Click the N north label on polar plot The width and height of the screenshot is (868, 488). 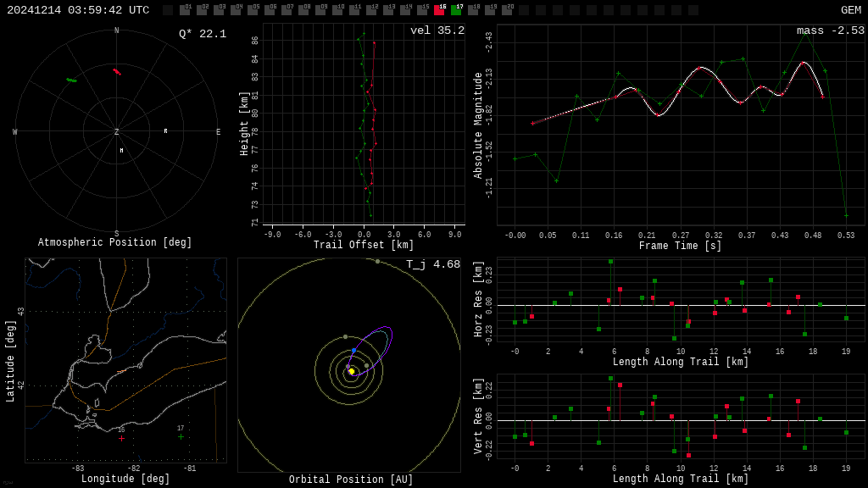[116, 30]
